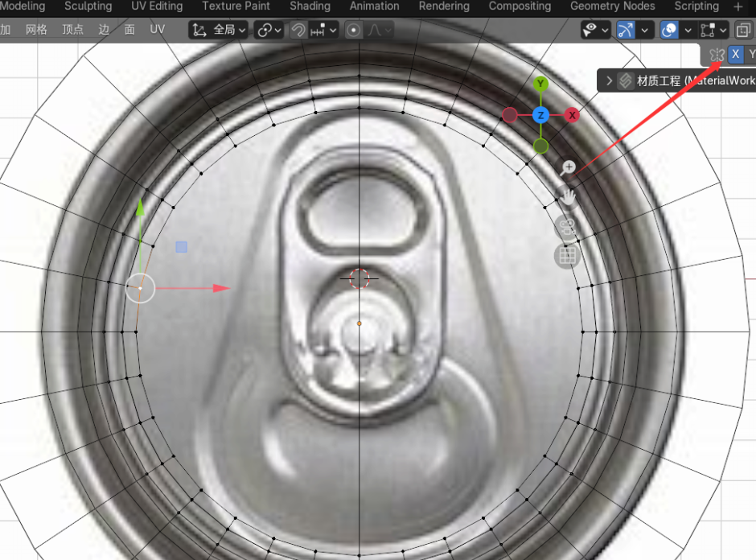Toggle X axis mirror button

(x=735, y=54)
